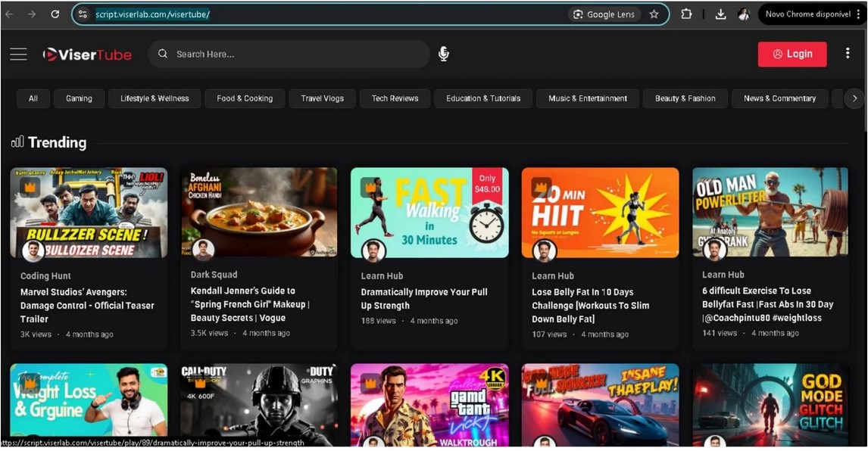Play the Fast Walking in 30 Minutes video
The width and height of the screenshot is (868, 451).
pyautogui.click(x=429, y=213)
